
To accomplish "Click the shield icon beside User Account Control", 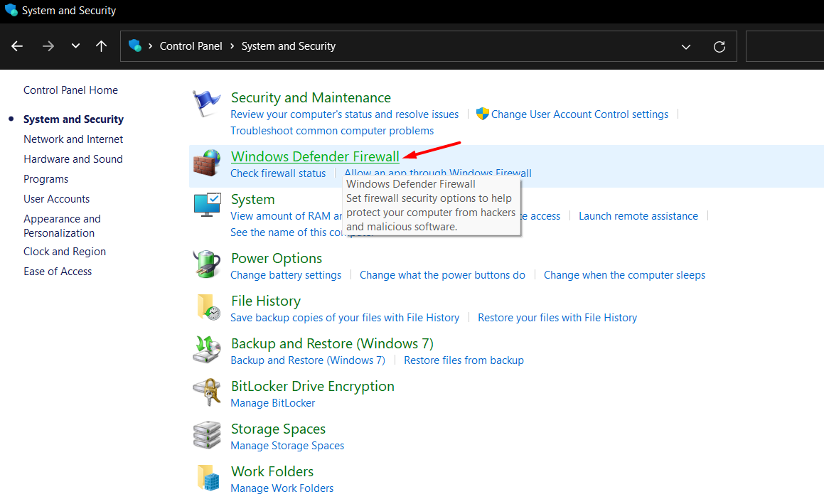I will 483,114.
